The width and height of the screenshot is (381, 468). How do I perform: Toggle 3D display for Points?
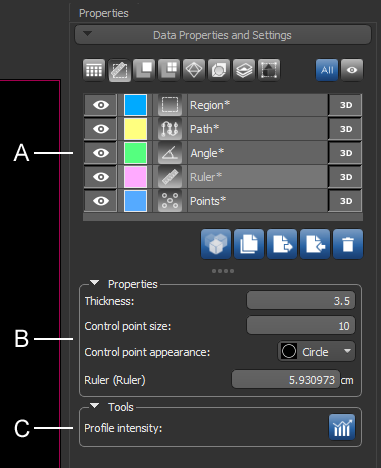[x=345, y=201]
